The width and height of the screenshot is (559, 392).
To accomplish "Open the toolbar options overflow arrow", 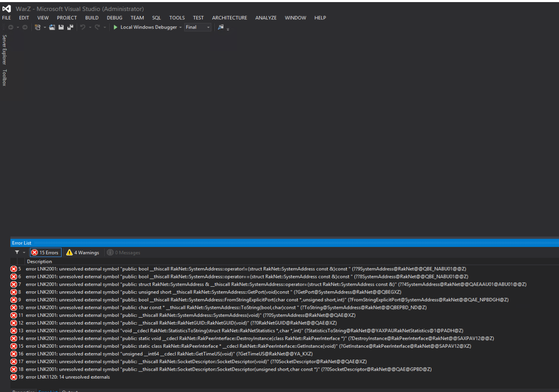I will click(228, 29).
